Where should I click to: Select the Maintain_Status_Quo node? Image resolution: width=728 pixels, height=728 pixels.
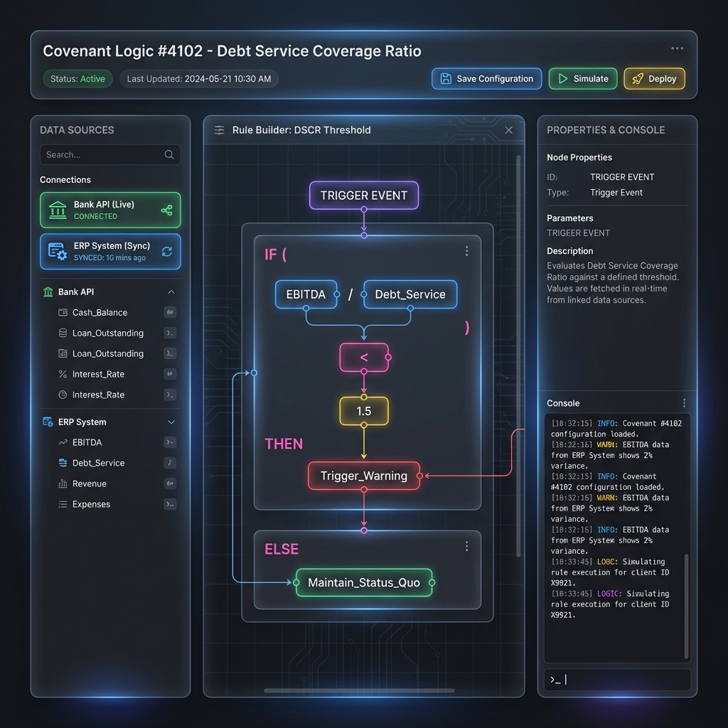click(364, 583)
